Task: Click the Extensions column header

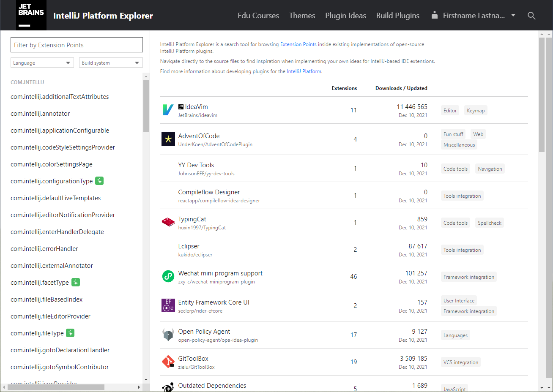Action: click(344, 88)
